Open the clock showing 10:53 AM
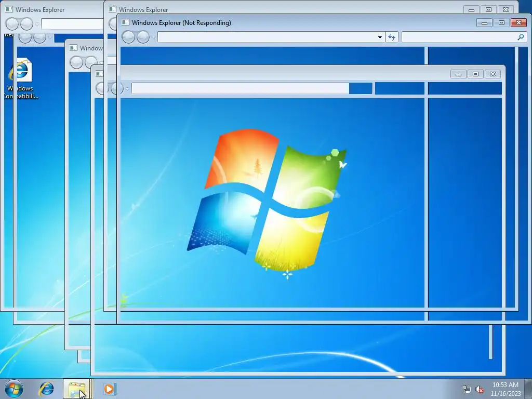The image size is (532, 399). point(505,389)
